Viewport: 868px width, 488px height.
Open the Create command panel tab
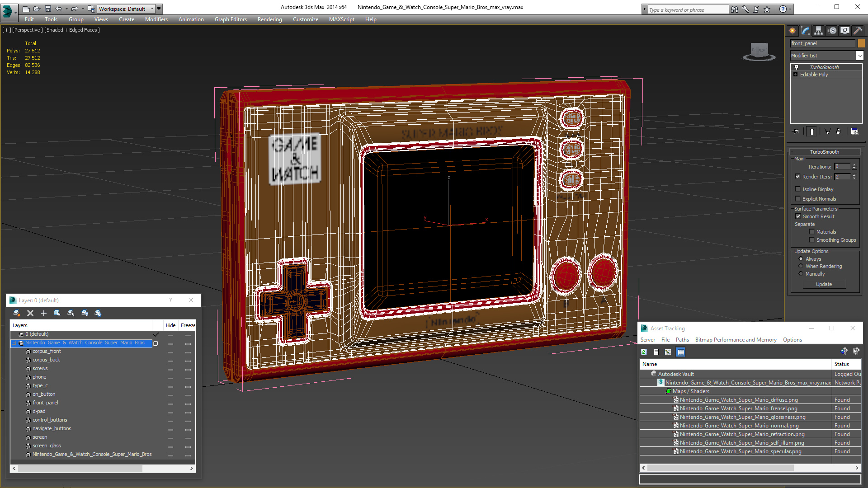(793, 31)
